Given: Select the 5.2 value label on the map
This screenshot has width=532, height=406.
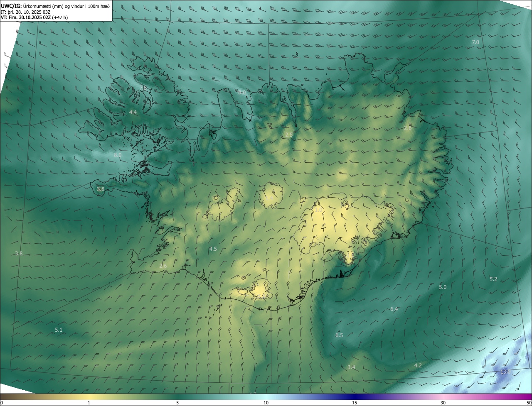Looking at the screenshot, I should (493, 279).
